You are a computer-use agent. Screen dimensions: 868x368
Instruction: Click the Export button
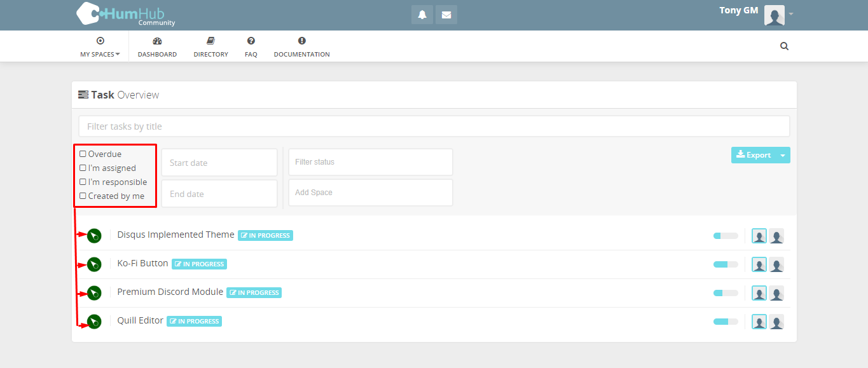pyautogui.click(x=755, y=154)
